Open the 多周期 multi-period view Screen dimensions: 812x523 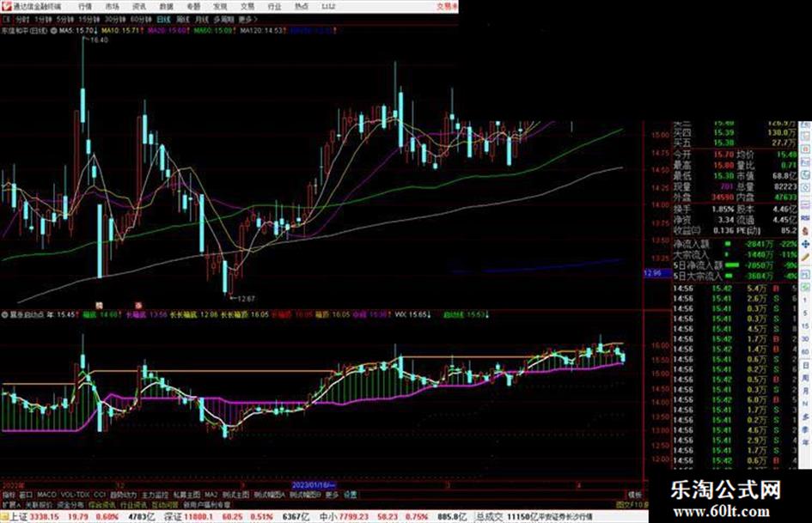pyautogui.click(x=223, y=19)
